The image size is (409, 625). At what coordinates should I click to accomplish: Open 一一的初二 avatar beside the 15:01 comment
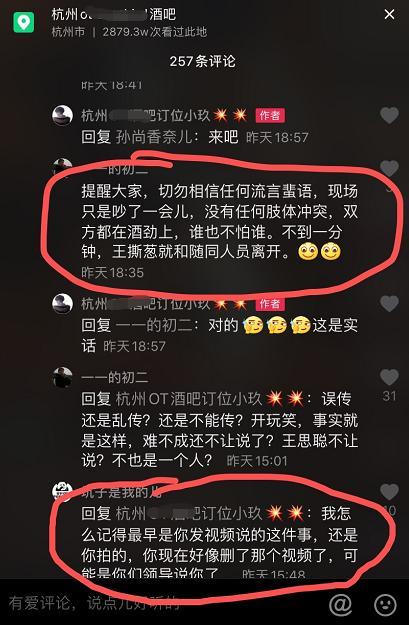[x=63, y=377]
